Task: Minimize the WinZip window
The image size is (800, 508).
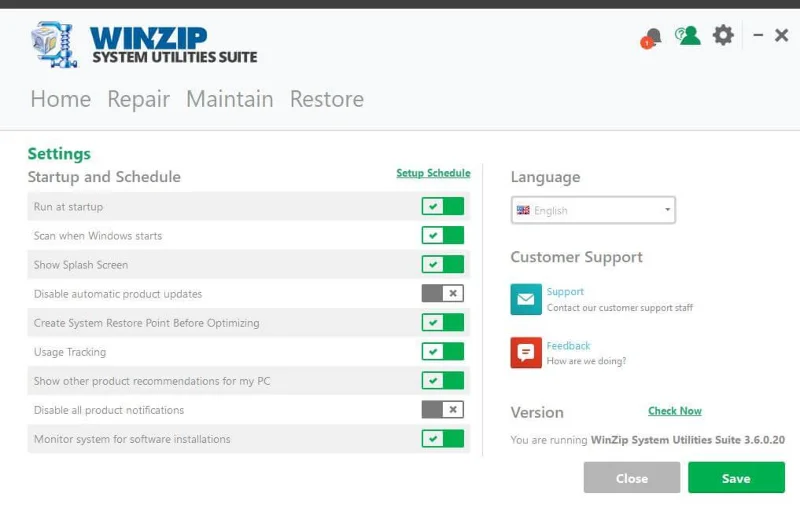Action: click(758, 35)
